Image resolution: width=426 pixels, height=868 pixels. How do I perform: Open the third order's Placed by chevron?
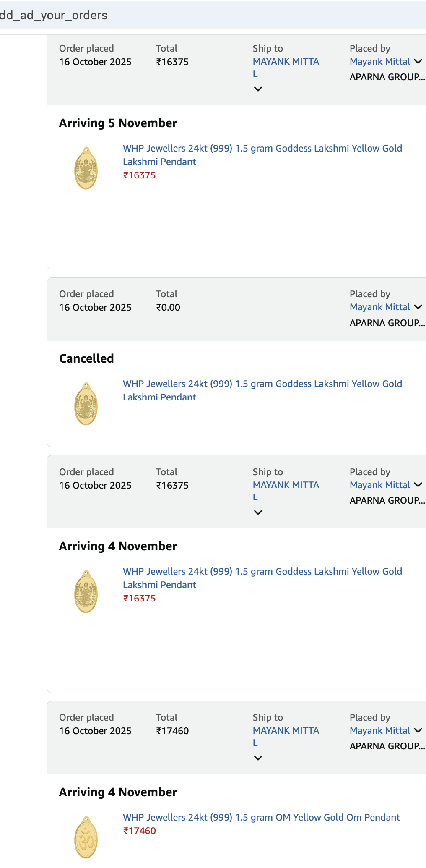coord(418,485)
